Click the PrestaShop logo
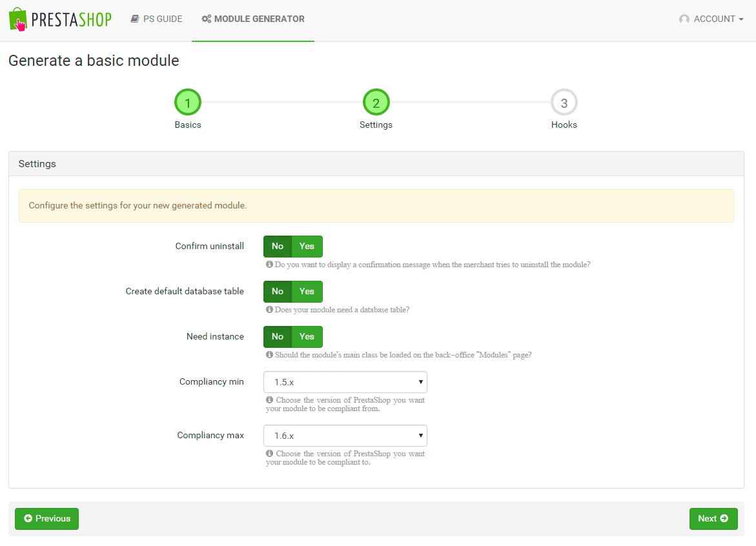This screenshot has width=756, height=546. click(x=60, y=19)
